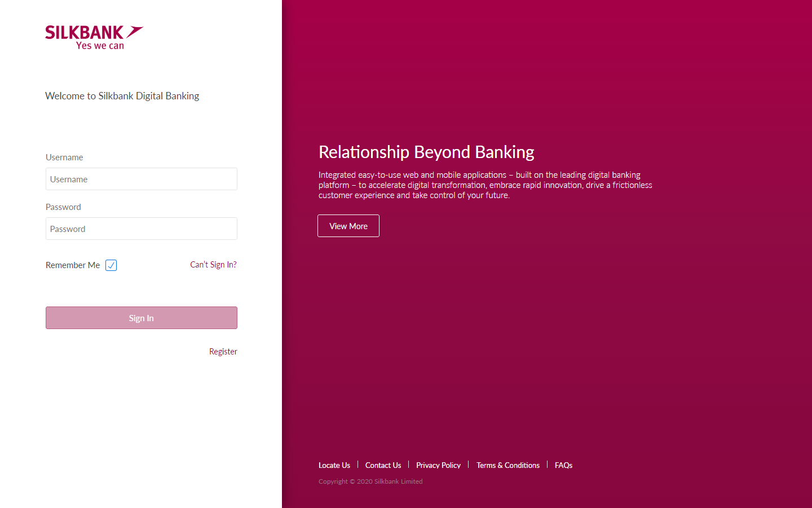The height and width of the screenshot is (508, 812).
Task: Click the Relationship Beyond Banking heading
Action: pyautogui.click(x=426, y=152)
